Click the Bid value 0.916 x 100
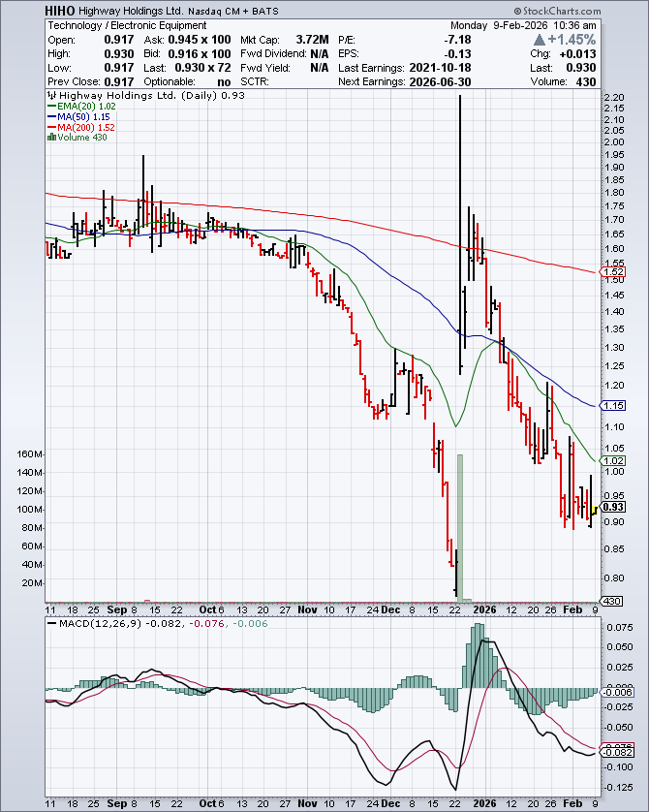The width and height of the screenshot is (649, 812). click(x=200, y=54)
